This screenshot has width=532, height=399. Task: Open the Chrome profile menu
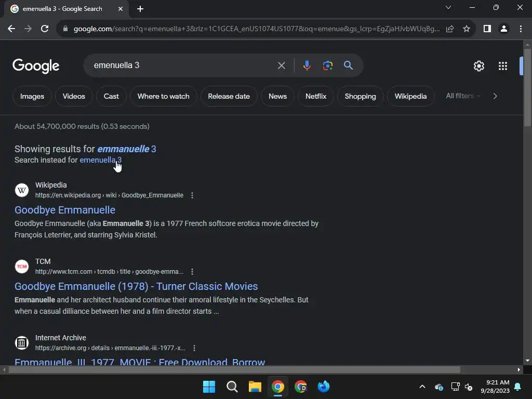pos(504,29)
